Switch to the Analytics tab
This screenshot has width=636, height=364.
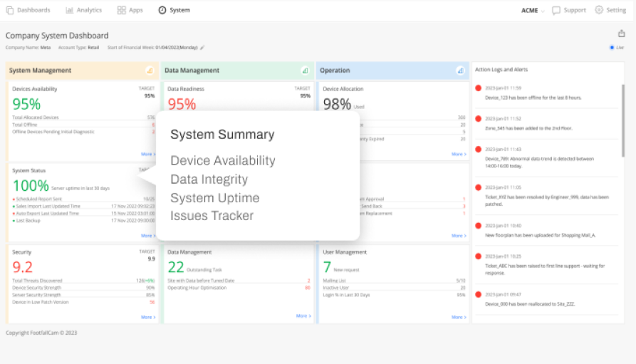(x=84, y=11)
